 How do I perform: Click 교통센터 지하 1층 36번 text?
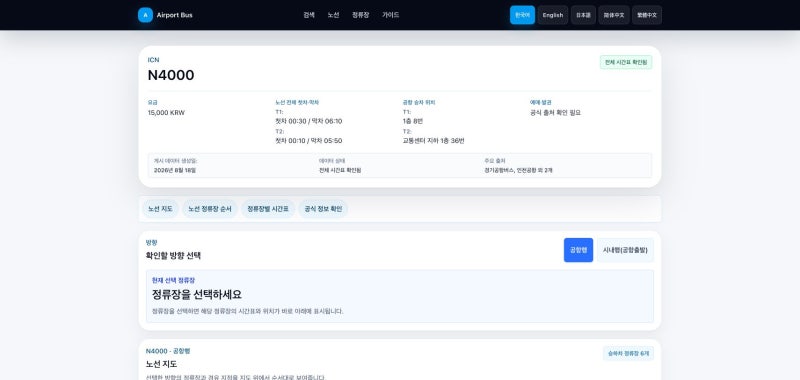click(434, 141)
